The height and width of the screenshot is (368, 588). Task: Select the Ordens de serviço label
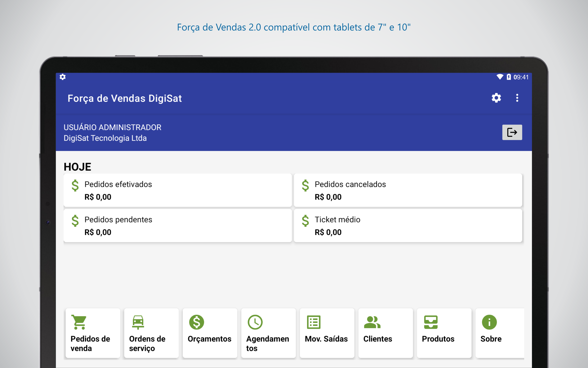[147, 343]
